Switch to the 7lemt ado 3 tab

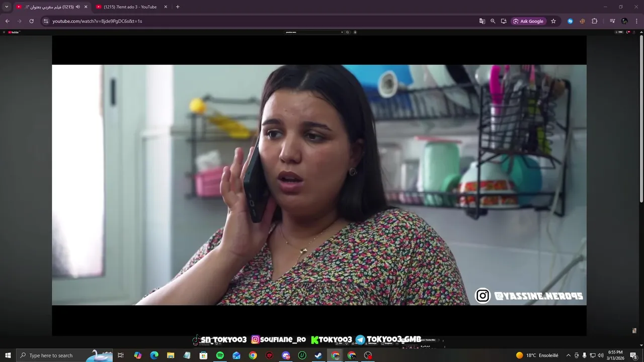coord(130,7)
